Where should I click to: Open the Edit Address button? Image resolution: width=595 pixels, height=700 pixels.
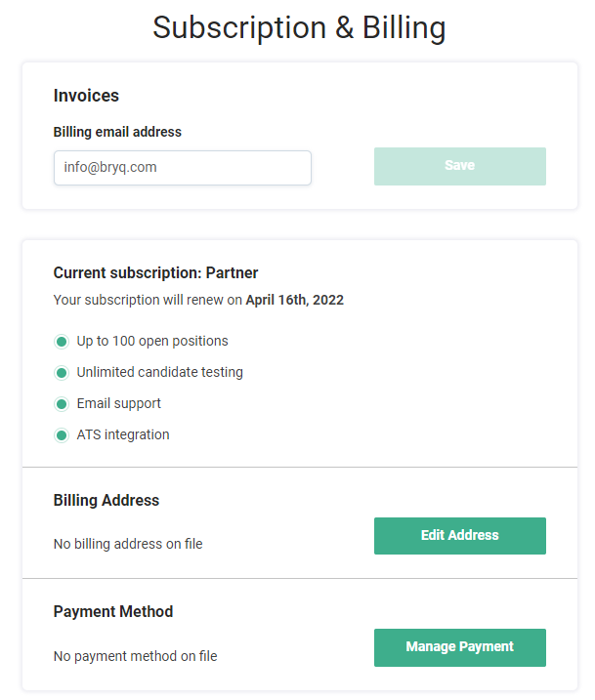click(459, 536)
